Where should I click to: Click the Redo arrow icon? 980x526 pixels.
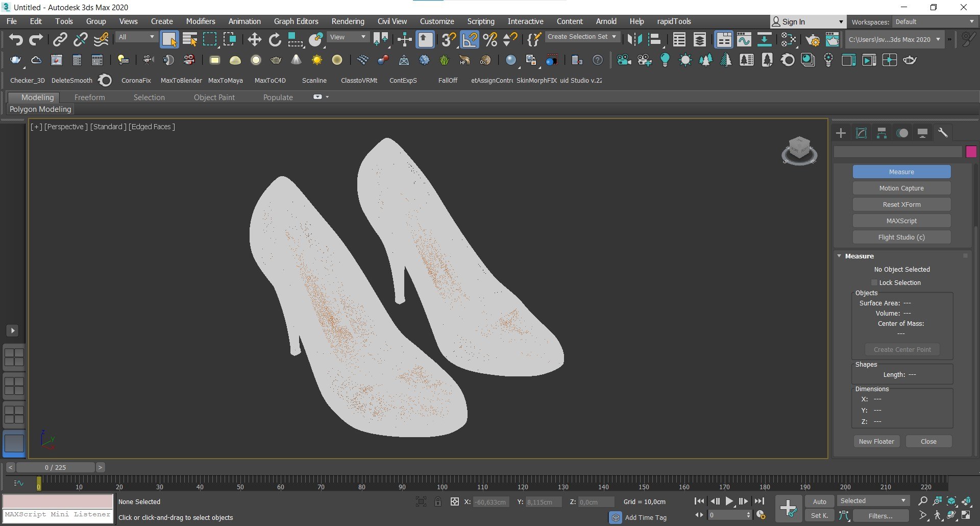coord(36,39)
